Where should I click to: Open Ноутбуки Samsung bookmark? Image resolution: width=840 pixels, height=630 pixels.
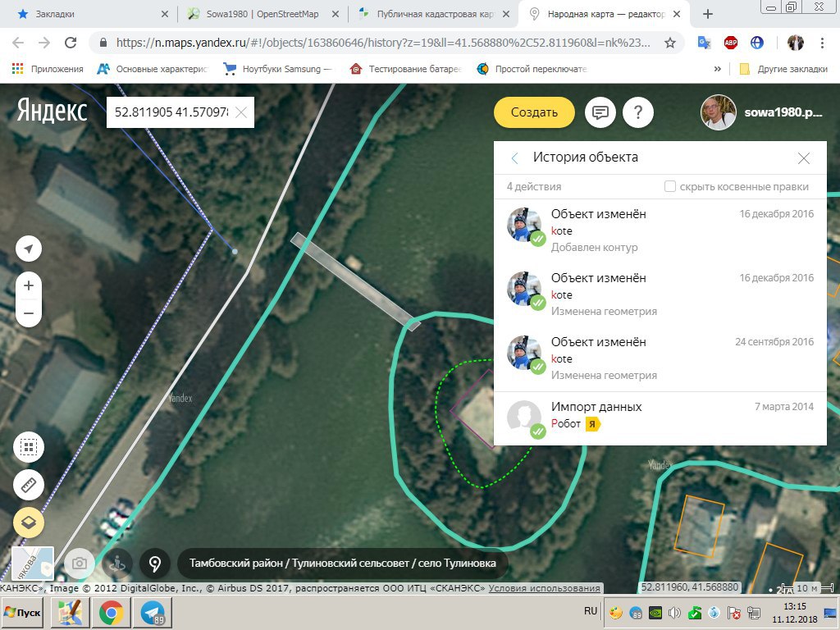click(277, 69)
